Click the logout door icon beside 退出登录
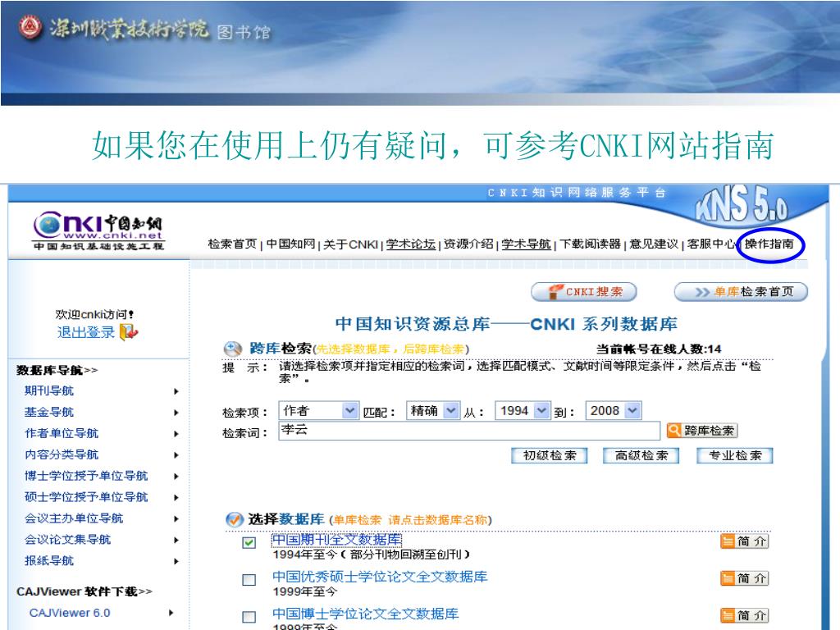 tap(129, 332)
